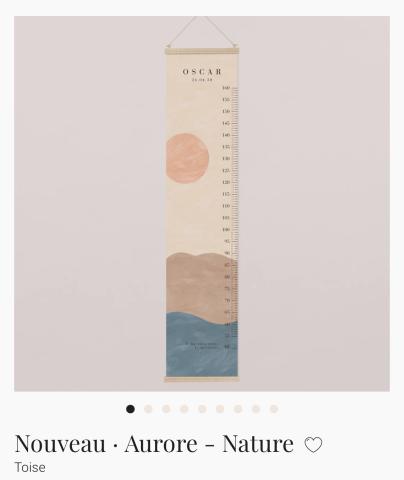Jump to the last carousel dot

(x=274, y=409)
